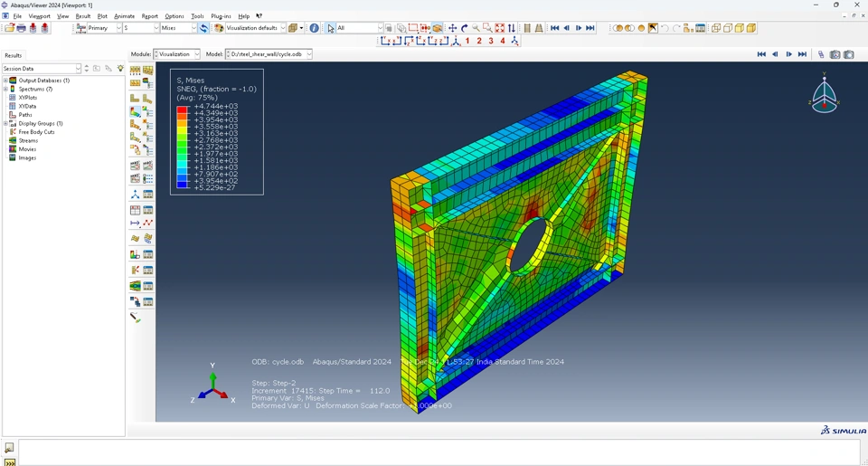Viewport: 868px width, 466px height.
Task: Click the undo display group arrow
Action: [665, 28]
